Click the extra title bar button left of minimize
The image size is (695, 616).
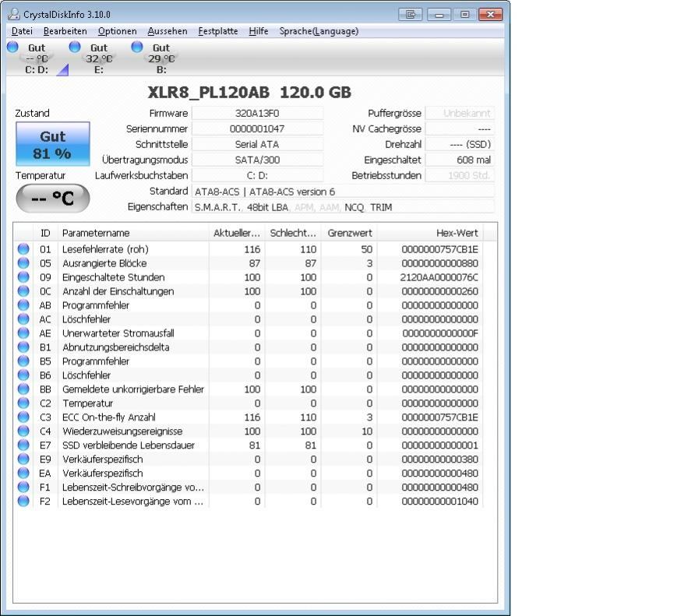[411, 14]
